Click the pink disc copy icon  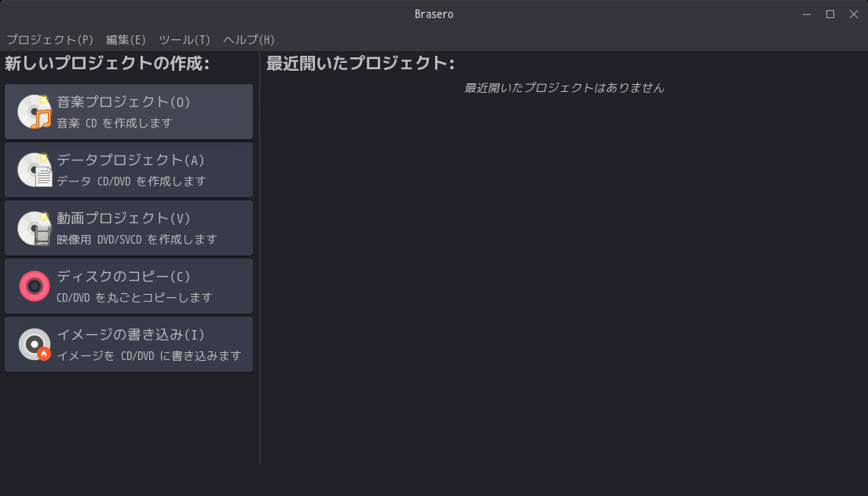click(x=35, y=286)
